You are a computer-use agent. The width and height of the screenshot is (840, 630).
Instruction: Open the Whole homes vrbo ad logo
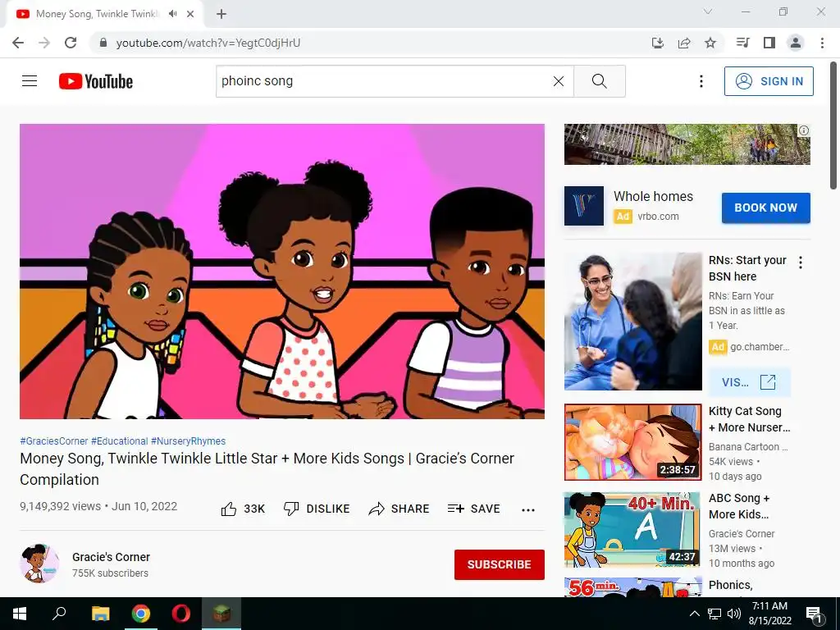584,206
